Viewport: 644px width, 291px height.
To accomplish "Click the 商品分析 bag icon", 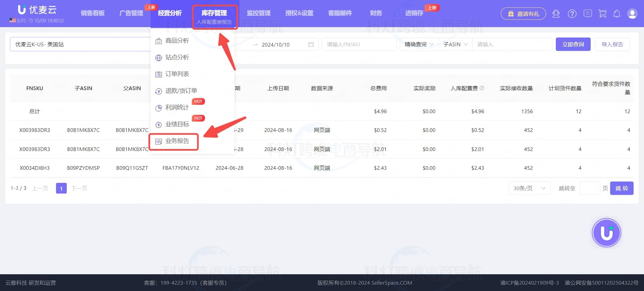I will pos(159,41).
